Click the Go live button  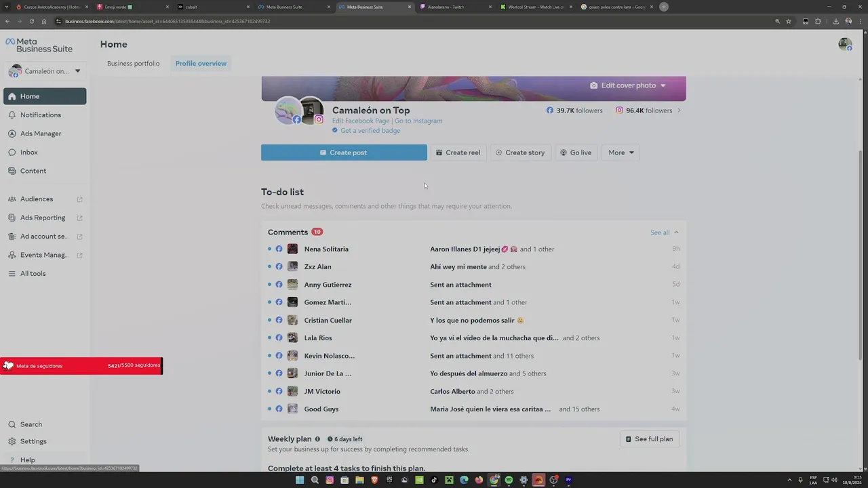pos(576,152)
